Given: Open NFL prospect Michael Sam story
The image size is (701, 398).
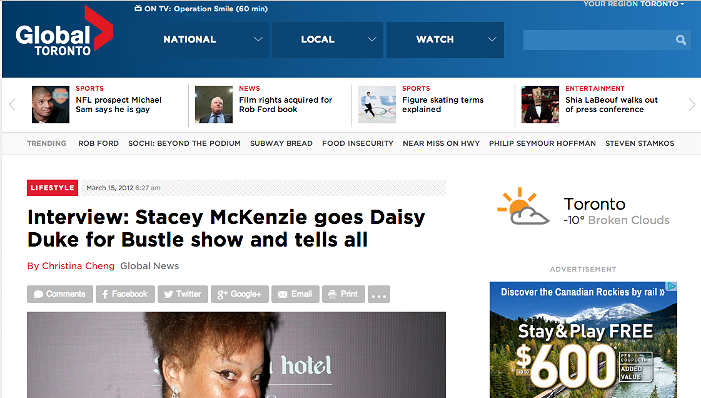Looking at the screenshot, I should click(x=118, y=105).
